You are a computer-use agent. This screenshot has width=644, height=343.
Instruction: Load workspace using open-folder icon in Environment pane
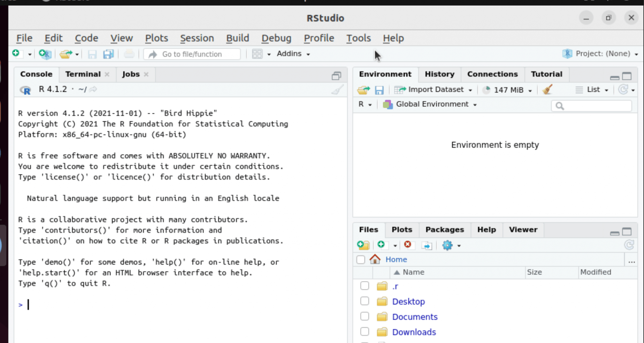363,90
